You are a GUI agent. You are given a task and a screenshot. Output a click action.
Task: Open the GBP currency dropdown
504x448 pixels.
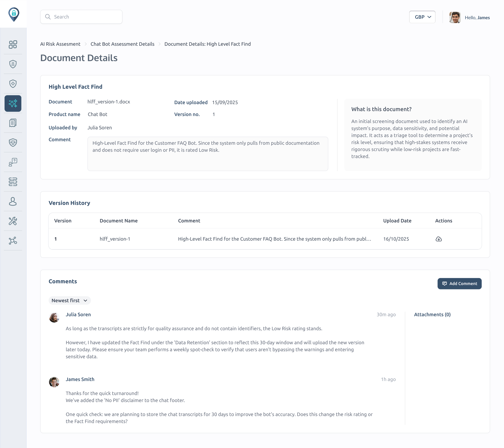[x=422, y=17]
